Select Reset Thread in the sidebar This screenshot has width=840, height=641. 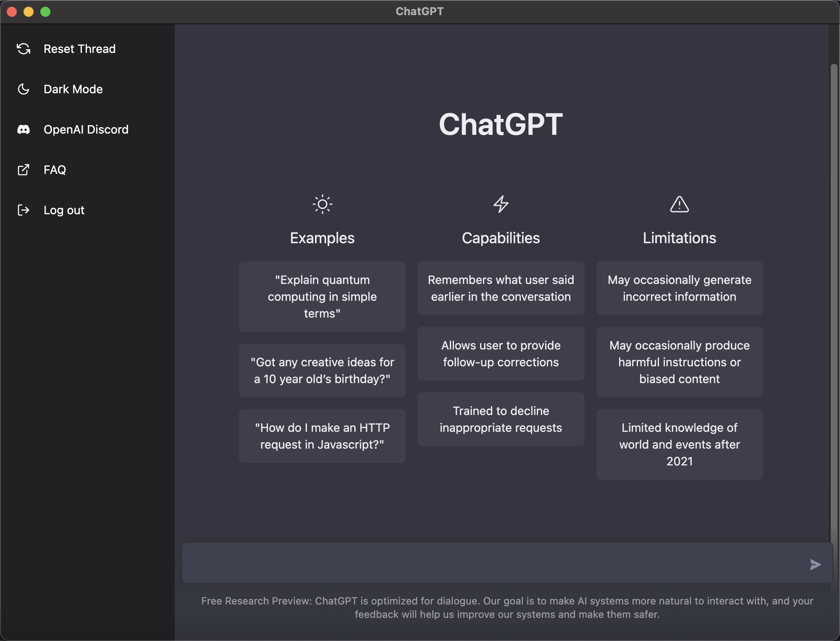79,49
